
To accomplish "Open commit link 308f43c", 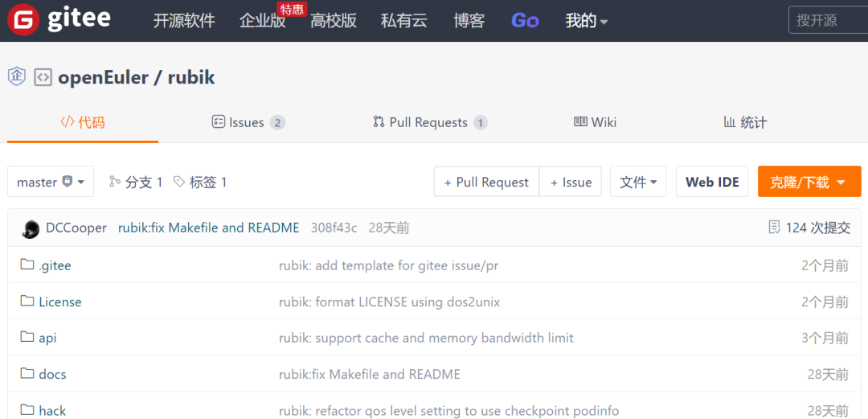I will (x=334, y=228).
